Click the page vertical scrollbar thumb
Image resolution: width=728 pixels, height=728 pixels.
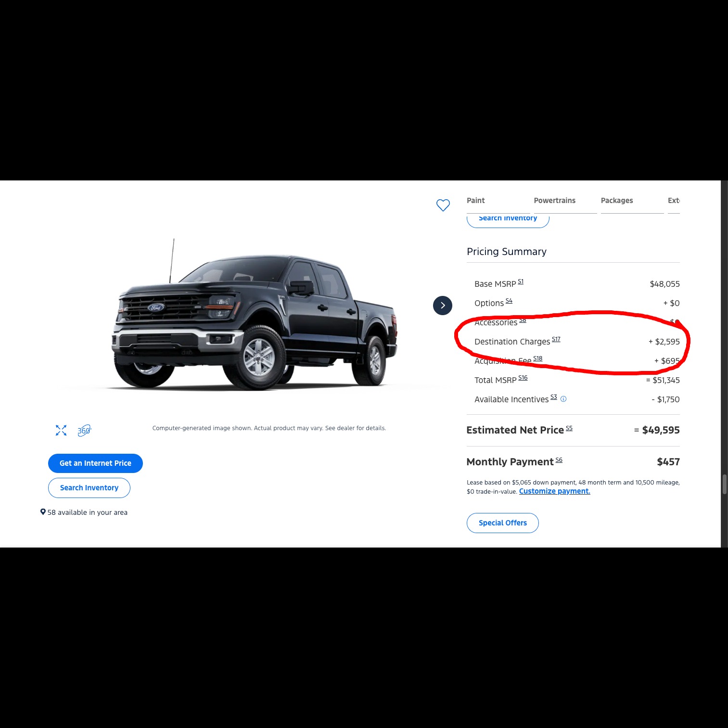point(724,485)
